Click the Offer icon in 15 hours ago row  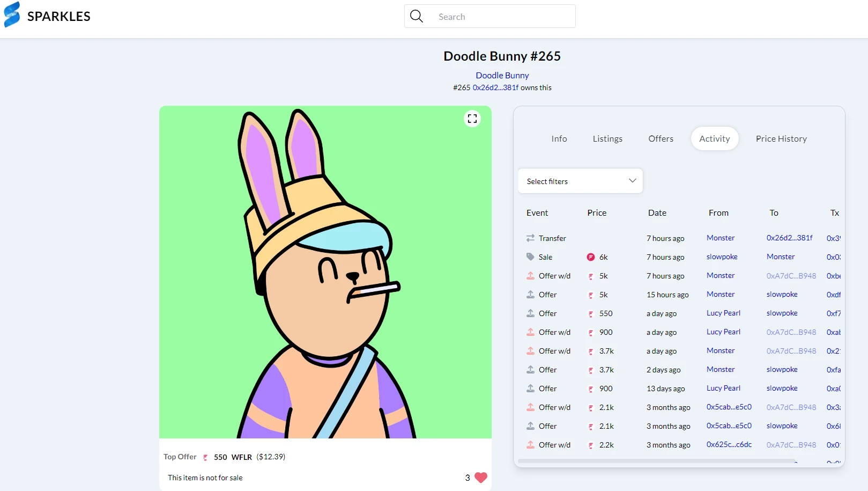530,294
